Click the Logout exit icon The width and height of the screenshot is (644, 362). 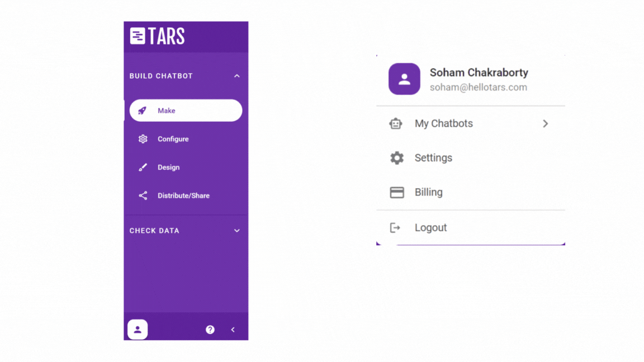pyautogui.click(x=395, y=227)
